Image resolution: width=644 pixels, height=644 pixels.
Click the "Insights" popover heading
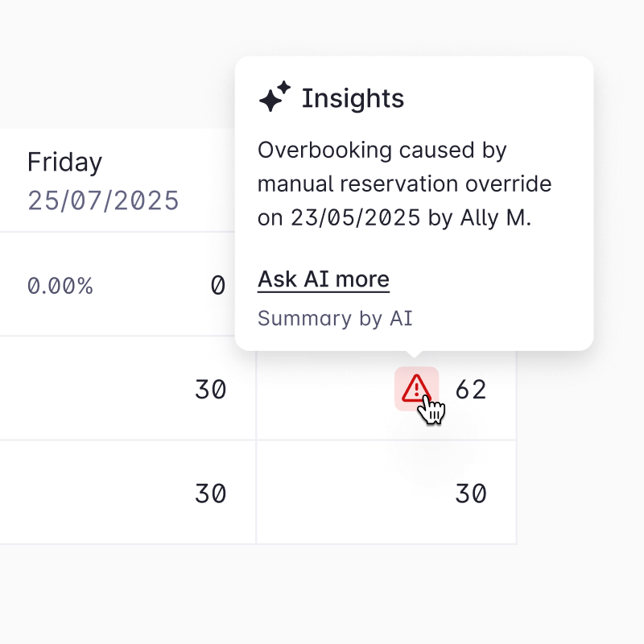tap(353, 99)
